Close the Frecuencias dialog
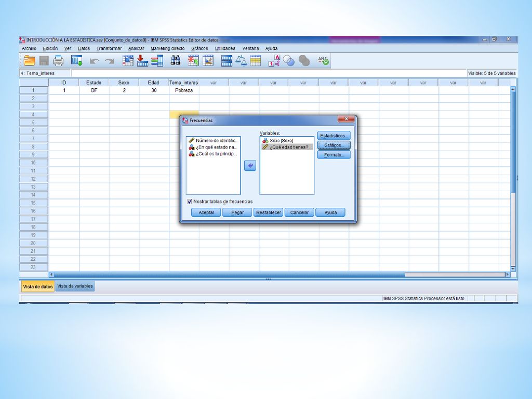 [346, 119]
